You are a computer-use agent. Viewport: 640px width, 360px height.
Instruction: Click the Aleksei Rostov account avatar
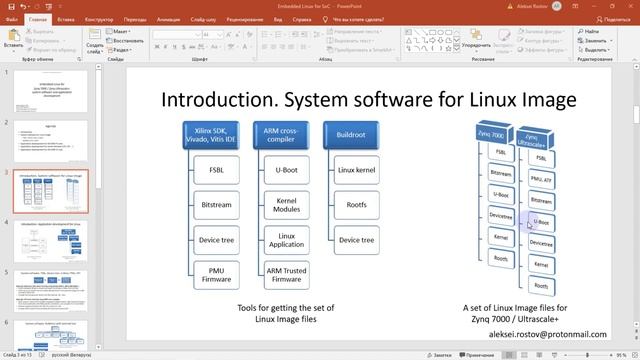coord(557,6)
